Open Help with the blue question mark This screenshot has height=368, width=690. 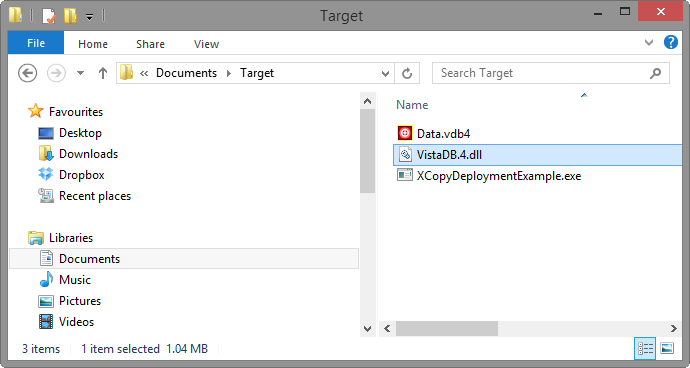click(671, 42)
